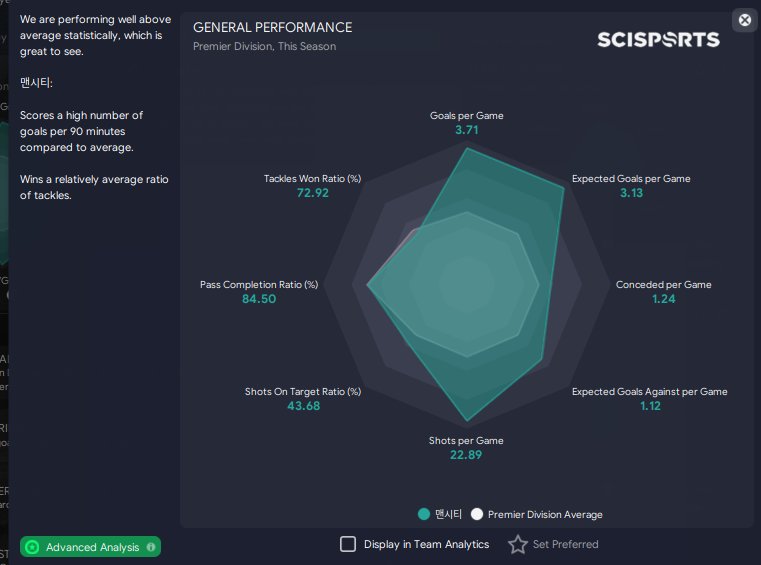Toggle the teal 맨시티 legend dot
Screen dimensions: 761x565
click(423, 514)
